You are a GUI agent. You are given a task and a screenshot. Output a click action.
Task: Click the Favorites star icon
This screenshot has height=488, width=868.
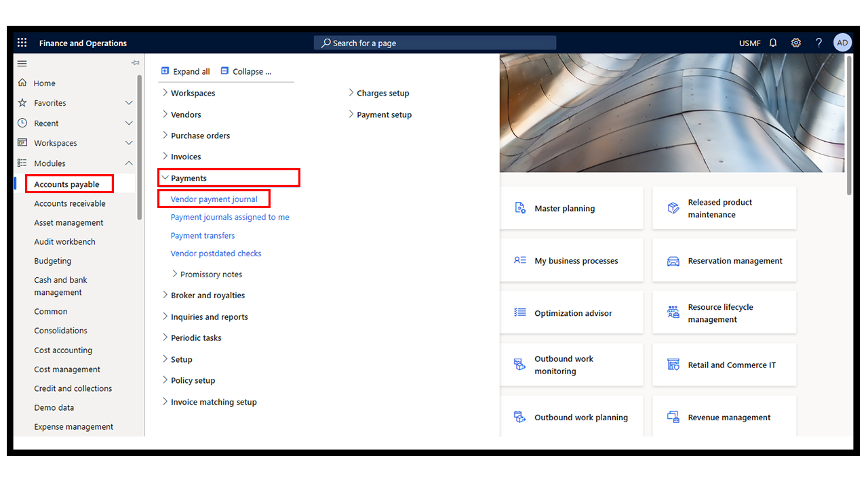pos(22,103)
